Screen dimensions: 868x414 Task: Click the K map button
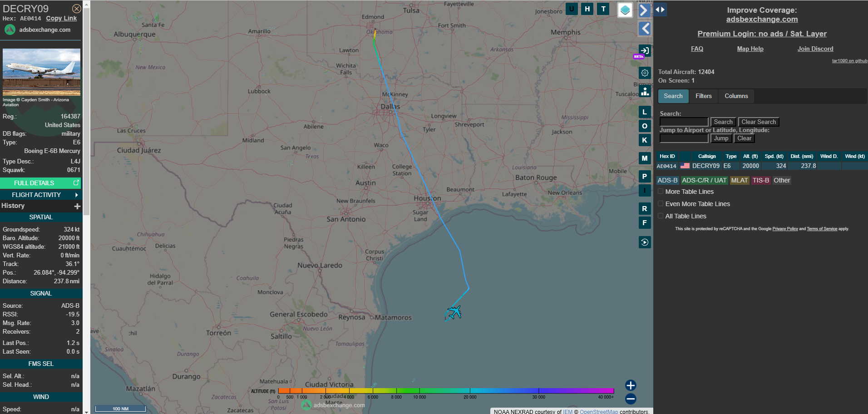[x=645, y=140]
